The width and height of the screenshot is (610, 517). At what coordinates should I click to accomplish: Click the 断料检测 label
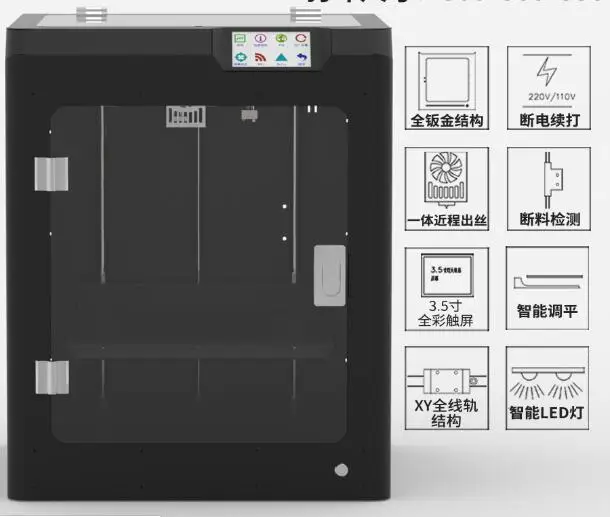550,219
